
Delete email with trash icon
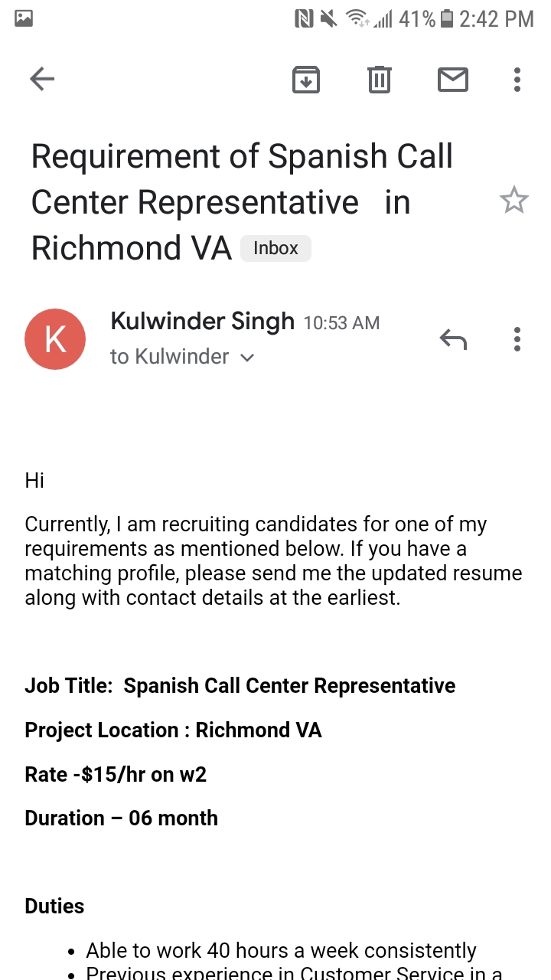tap(380, 80)
